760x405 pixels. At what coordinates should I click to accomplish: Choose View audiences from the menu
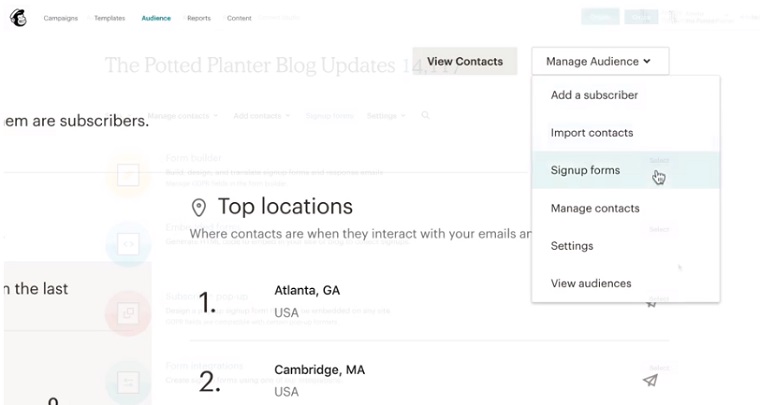[590, 283]
